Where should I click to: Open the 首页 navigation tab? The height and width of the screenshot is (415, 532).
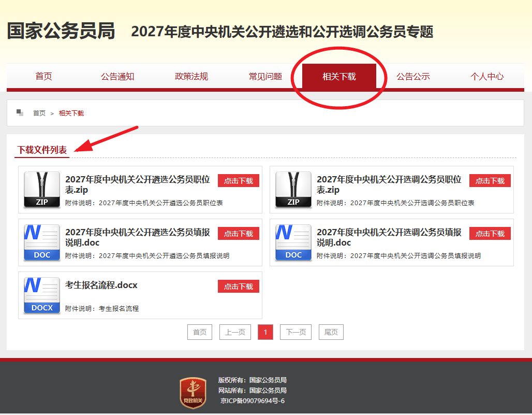[44, 76]
